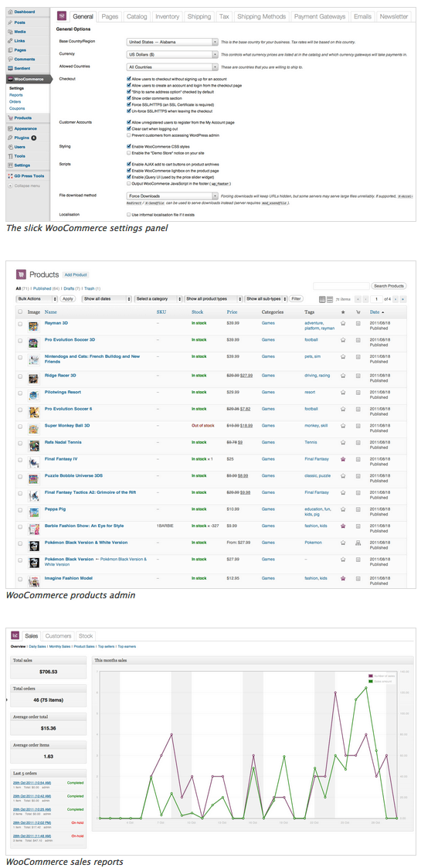421x868 pixels.
Task: Switch to the Catalog settings tab
Action: point(135,16)
